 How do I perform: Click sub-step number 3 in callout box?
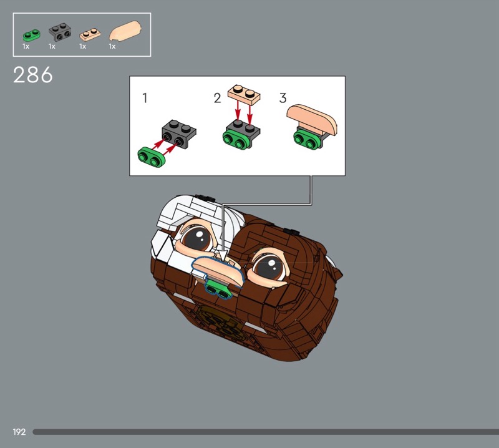[283, 98]
